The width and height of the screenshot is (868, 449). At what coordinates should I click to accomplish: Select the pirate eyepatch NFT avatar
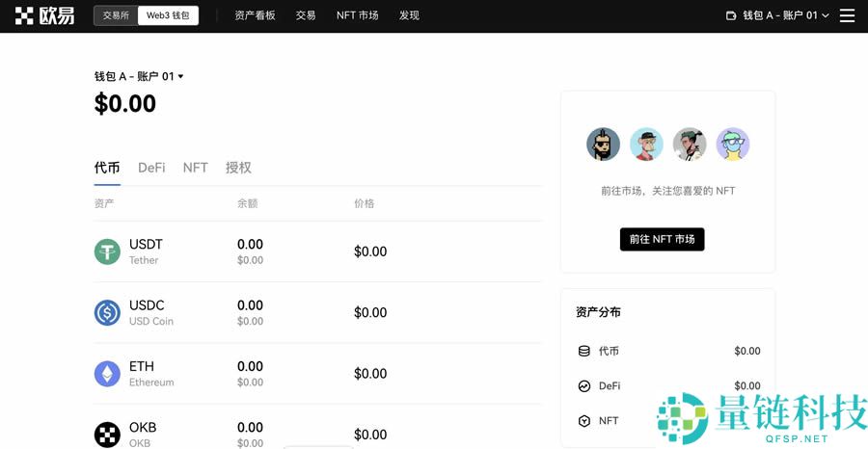(x=603, y=145)
